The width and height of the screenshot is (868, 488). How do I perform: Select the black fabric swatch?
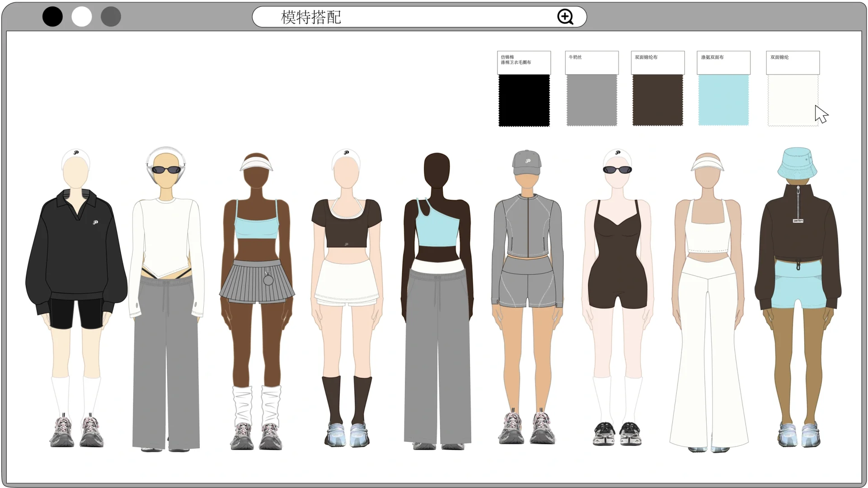[x=524, y=100]
